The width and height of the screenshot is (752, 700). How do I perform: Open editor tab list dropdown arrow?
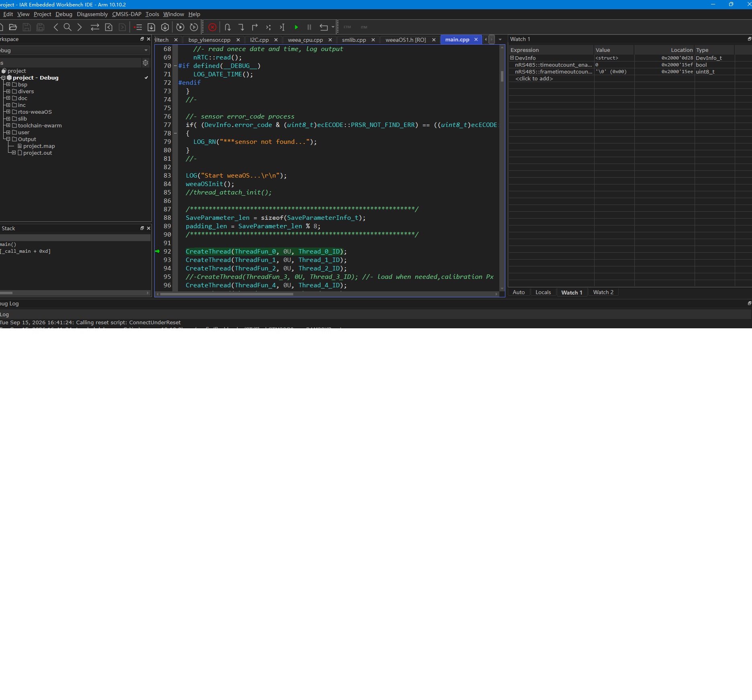point(500,40)
